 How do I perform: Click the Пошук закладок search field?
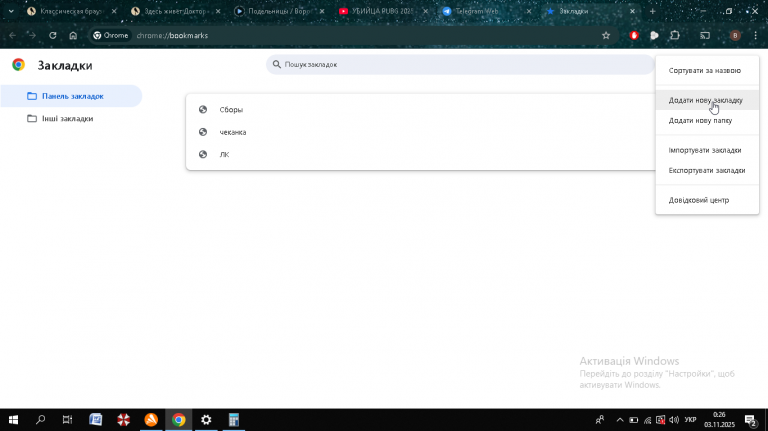460,64
